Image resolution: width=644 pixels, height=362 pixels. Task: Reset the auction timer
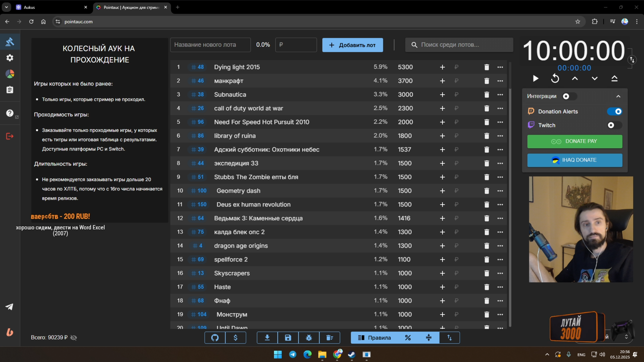pos(555,78)
